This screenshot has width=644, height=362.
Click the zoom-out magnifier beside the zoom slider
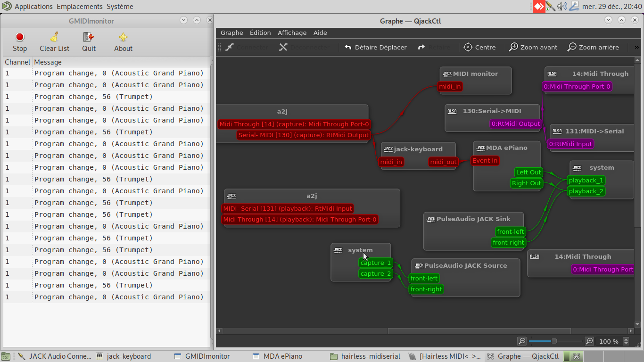pyautogui.click(x=521, y=341)
